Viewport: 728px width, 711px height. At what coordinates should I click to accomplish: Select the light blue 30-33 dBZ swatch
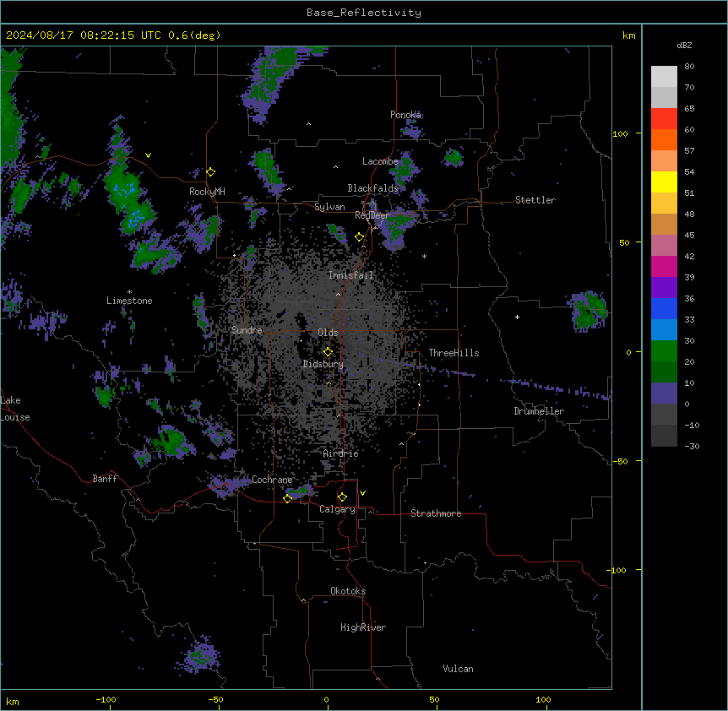664,329
